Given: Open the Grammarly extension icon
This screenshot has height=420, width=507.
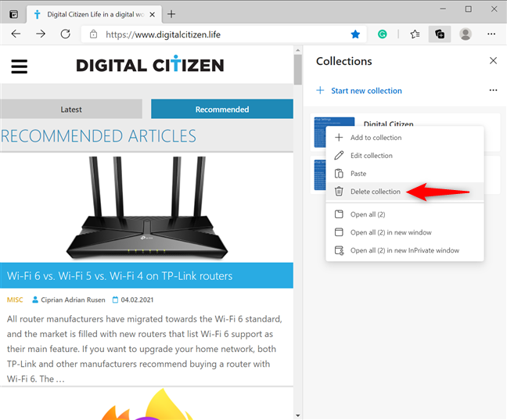Looking at the screenshot, I should [x=382, y=34].
